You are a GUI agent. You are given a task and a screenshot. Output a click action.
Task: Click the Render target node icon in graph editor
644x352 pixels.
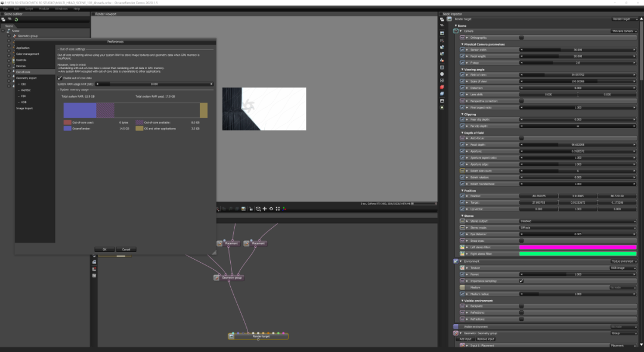(231, 336)
